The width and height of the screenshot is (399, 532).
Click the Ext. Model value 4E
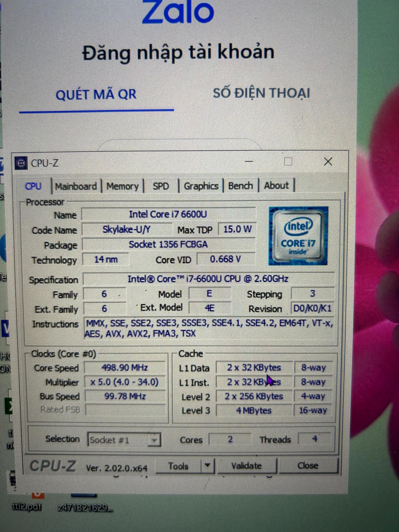209,308
